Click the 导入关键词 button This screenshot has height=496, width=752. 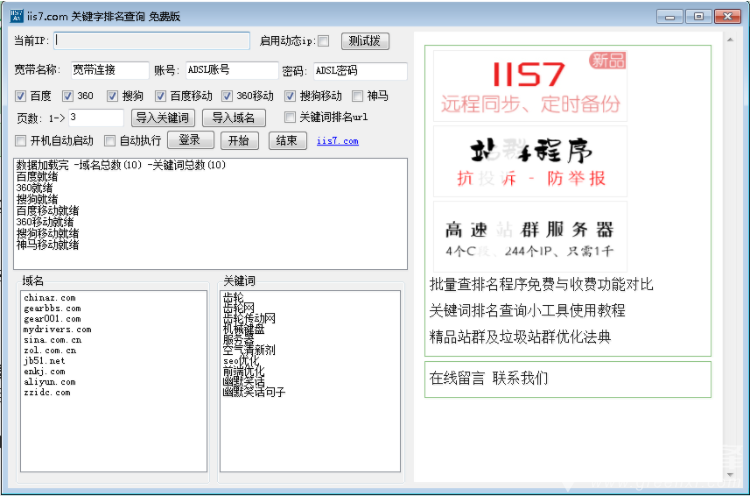(x=163, y=118)
